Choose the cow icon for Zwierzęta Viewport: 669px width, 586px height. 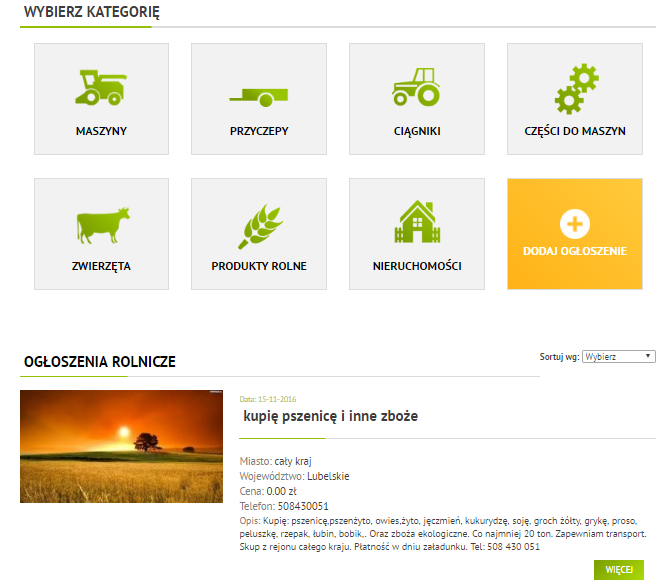[101, 225]
